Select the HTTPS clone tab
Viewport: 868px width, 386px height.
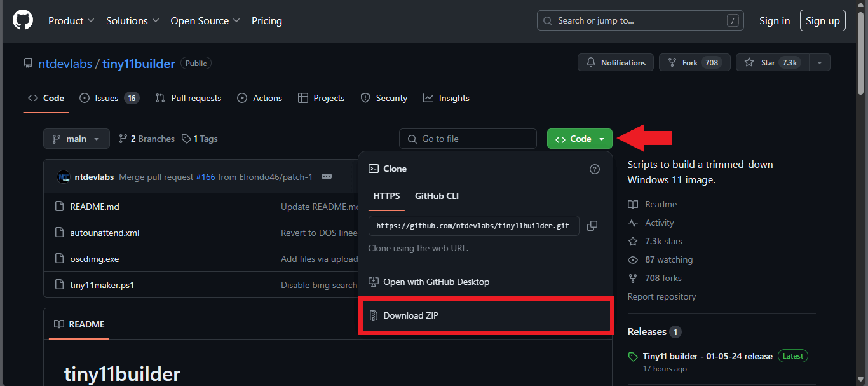point(387,196)
